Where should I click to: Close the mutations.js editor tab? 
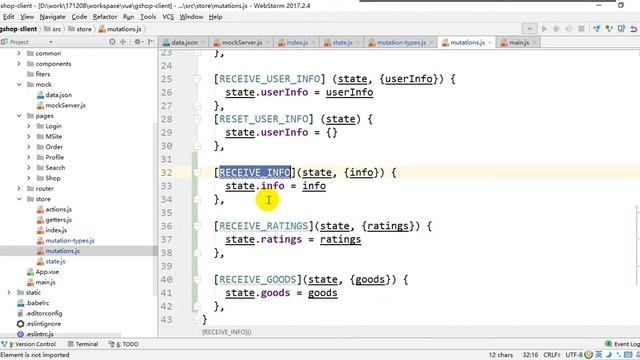(490, 42)
